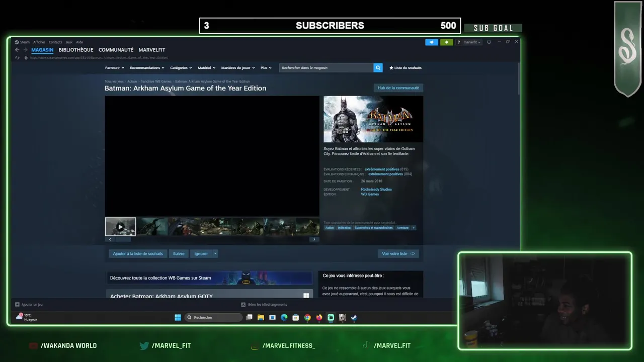Click the store search magnifier button

coord(378,68)
